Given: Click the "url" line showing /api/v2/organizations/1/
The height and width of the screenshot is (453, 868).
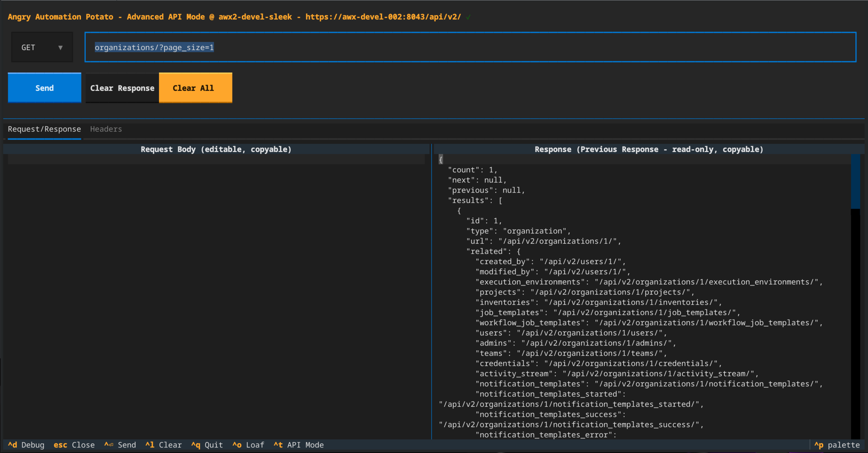Looking at the screenshot, I should tap(543, 241).
